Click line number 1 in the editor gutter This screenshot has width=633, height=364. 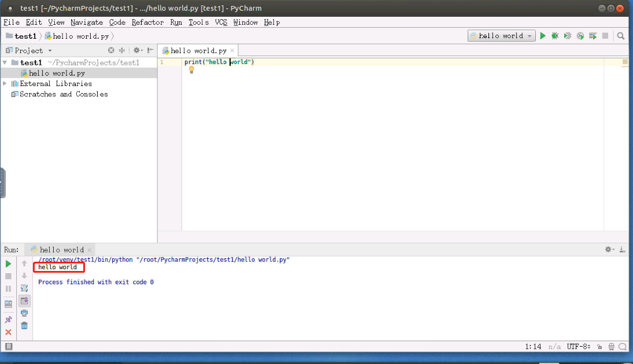[x=162, y=62]
